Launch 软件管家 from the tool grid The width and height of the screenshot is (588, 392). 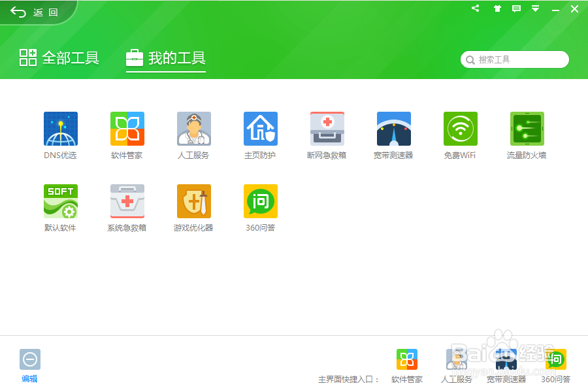click(127, 129)
